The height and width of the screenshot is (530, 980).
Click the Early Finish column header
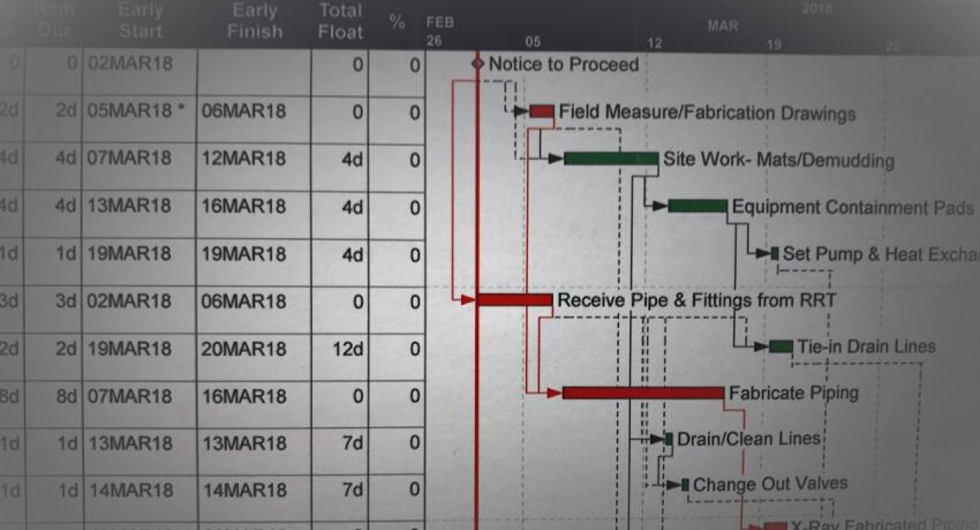tap(254, 22)
